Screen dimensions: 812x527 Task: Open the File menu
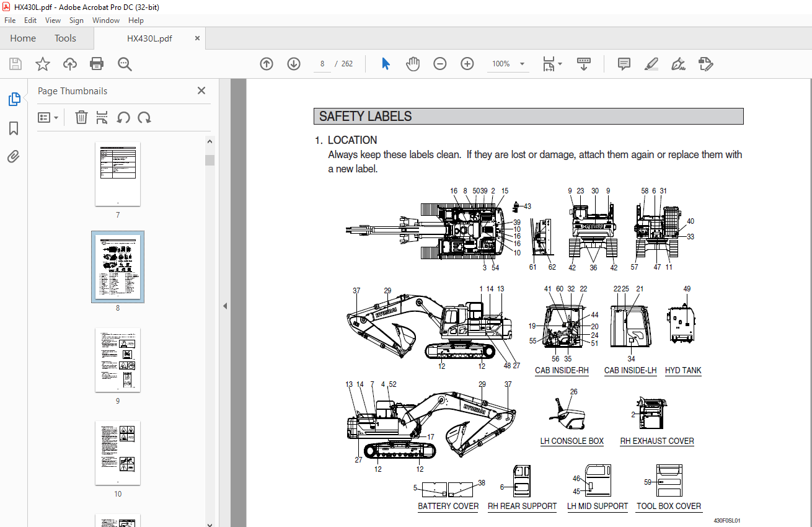[x=10, y=20]
